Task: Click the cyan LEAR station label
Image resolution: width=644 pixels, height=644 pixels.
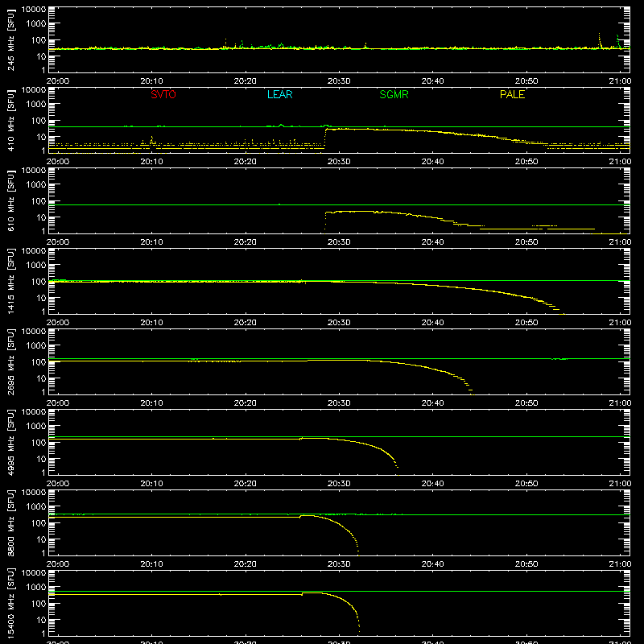Action: [279, 94]
